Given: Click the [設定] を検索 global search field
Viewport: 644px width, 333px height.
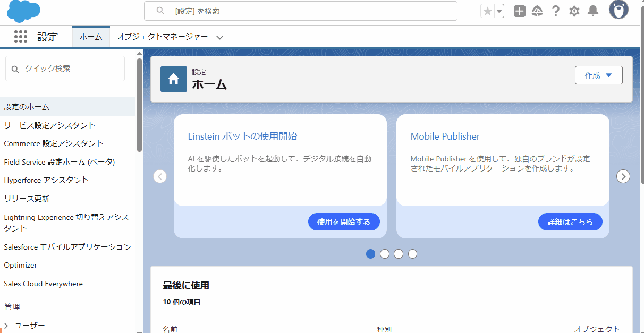Looking at the screenshot, I should pos(301,11).
